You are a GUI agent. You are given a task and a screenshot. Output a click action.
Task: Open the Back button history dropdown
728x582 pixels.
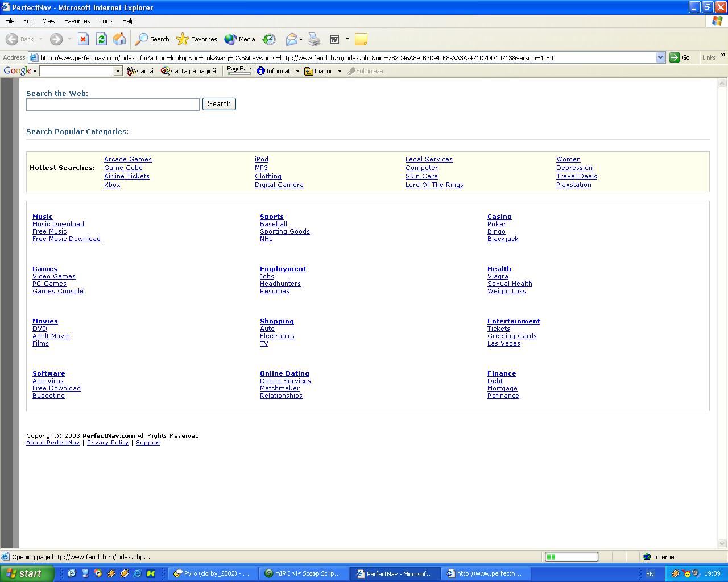tap(40, 39)
